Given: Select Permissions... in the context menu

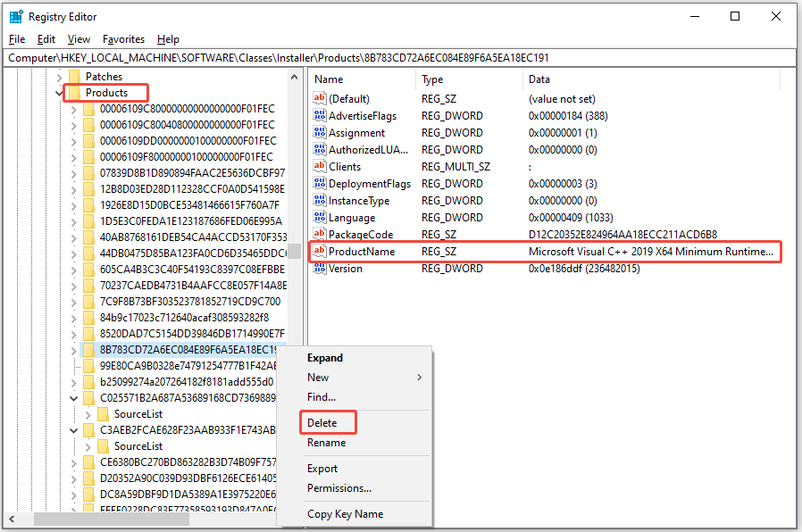Looking at the screenshot, I should (x=339, y=488).
